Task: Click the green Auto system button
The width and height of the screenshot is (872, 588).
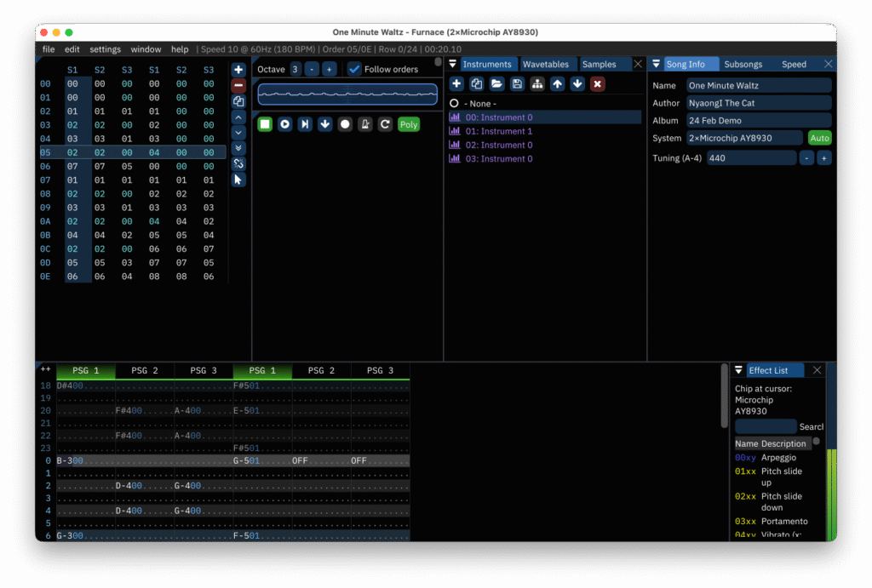Action: (819, 138)
